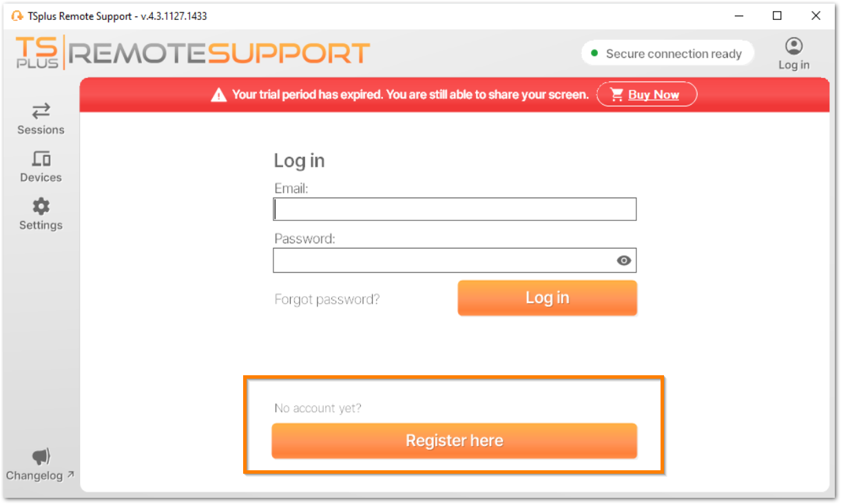841x504 pixels.
Task: Select the Devices sidebar icon
Action: click(x=41, y=165)
